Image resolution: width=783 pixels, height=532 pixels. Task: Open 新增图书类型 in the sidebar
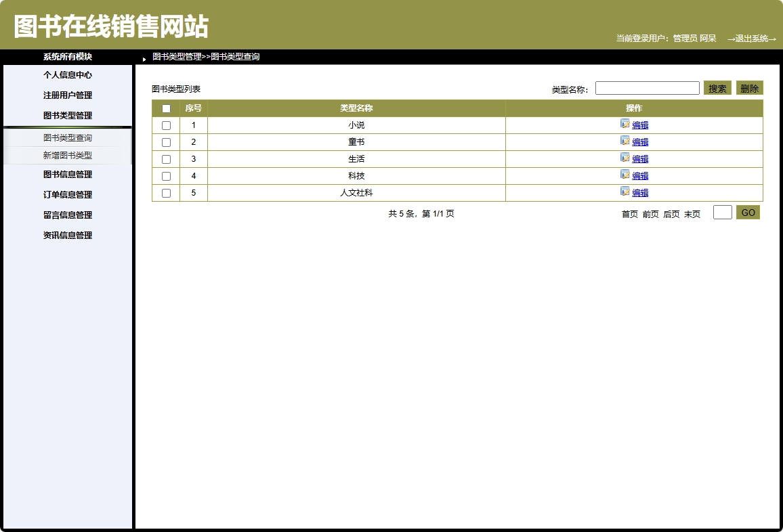pos(68,156)
